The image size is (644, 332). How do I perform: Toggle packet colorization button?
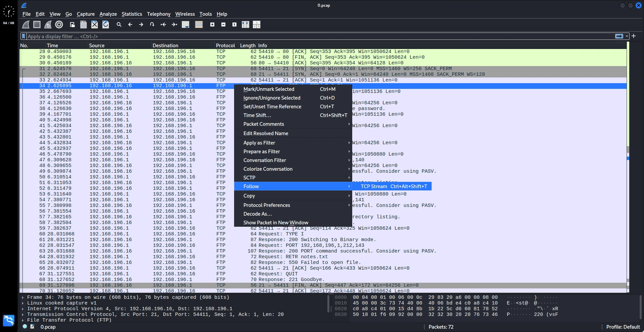click(199, 24)
